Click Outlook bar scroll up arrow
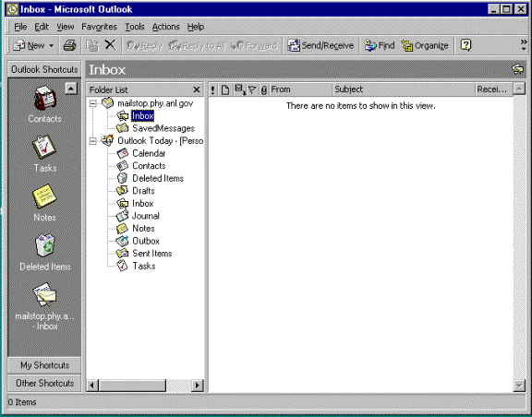 coord(71,89)
